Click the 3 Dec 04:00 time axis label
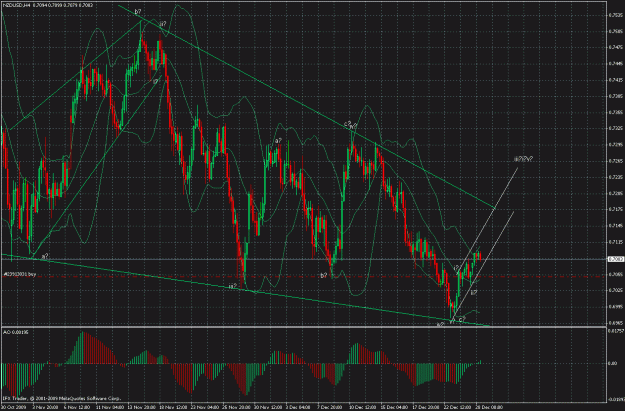625x411 pixels. 299,407
